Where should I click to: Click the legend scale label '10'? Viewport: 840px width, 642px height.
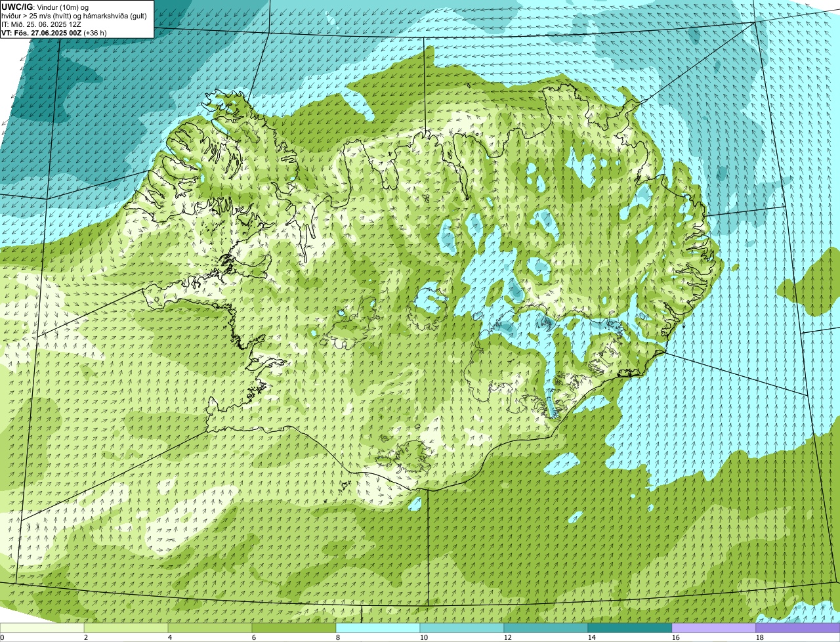click(424, 637)
